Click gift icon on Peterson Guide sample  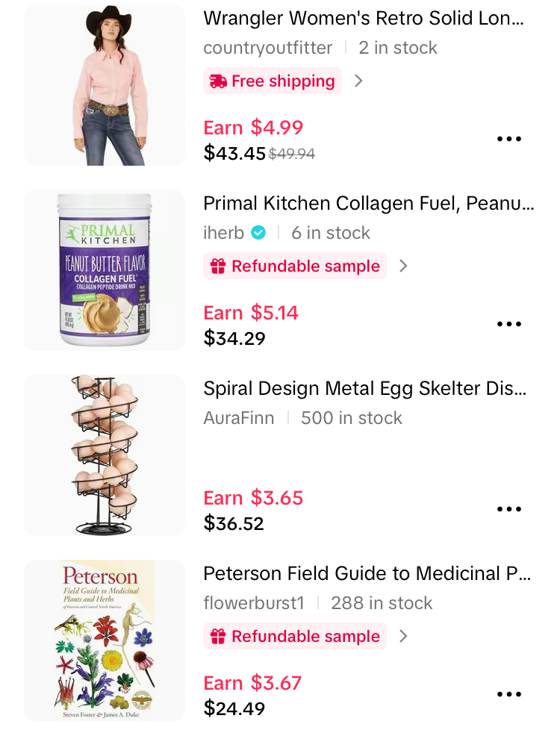218,637
